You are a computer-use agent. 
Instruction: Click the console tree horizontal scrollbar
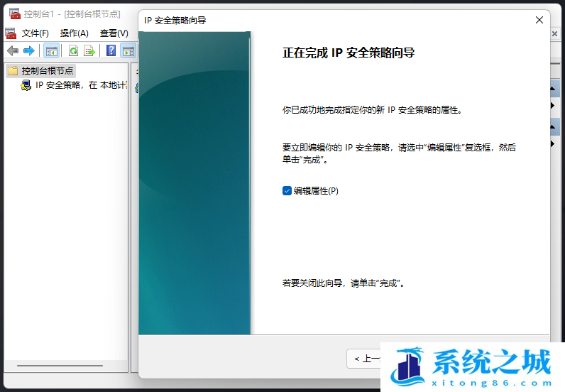[60, 365]
